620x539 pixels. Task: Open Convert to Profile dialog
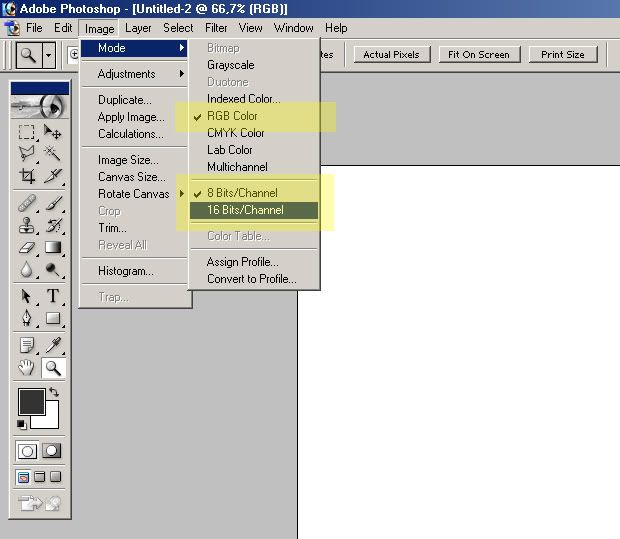point(253,279)
